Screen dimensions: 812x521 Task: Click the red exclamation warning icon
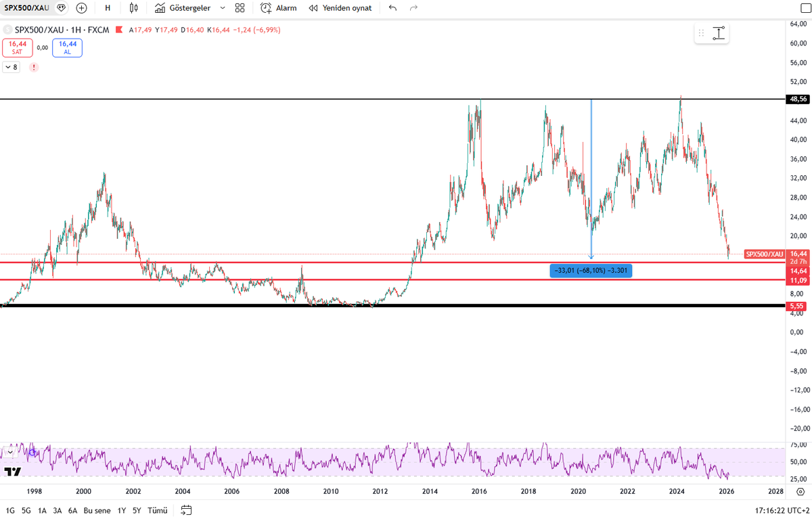[34, 67]
